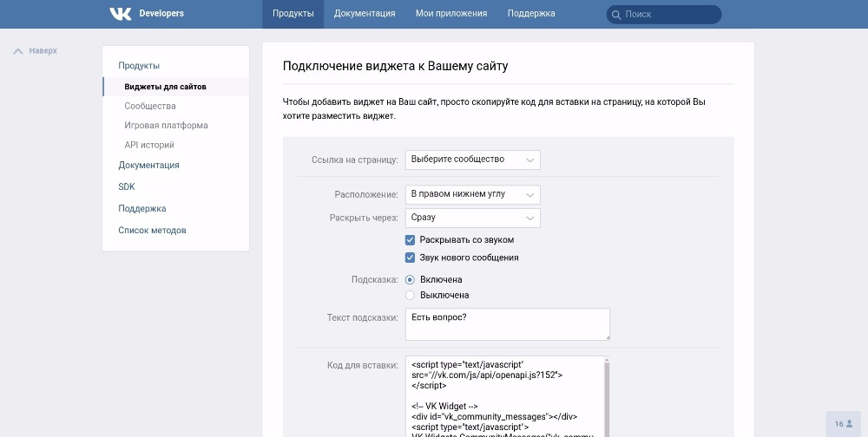Screen dimensions: 868x437
Task: Click the embed code box scrollbar
Action: tap(606, 398)
